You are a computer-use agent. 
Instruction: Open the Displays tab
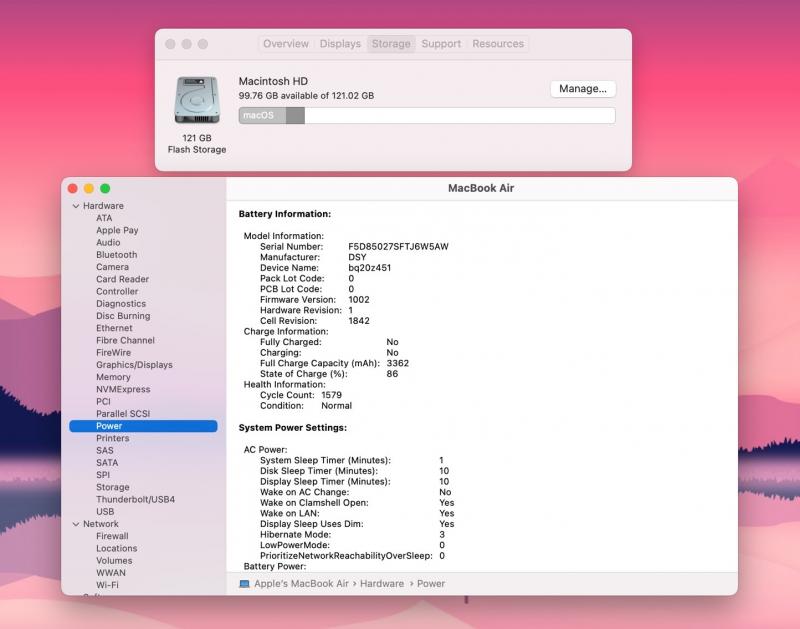point(340,44)
